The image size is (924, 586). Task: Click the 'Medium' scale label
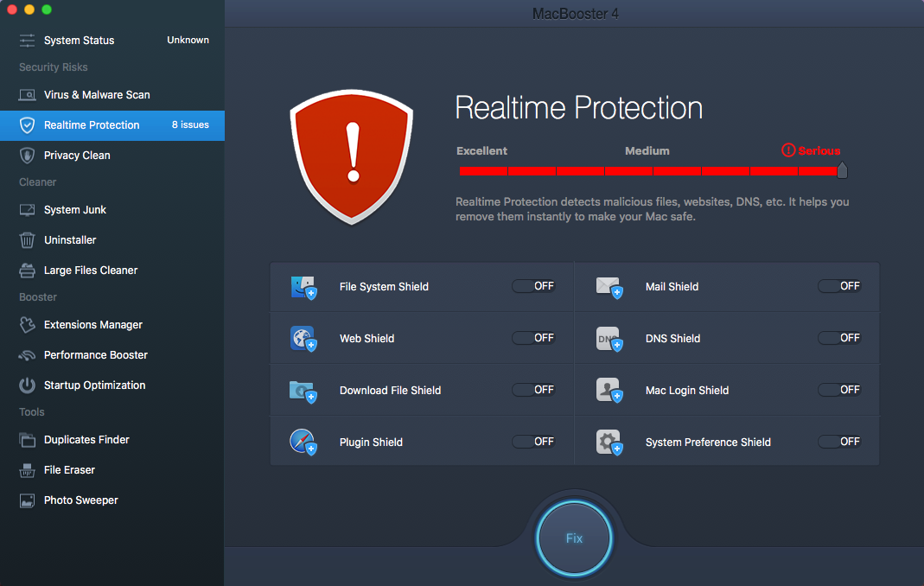(647, 151)
